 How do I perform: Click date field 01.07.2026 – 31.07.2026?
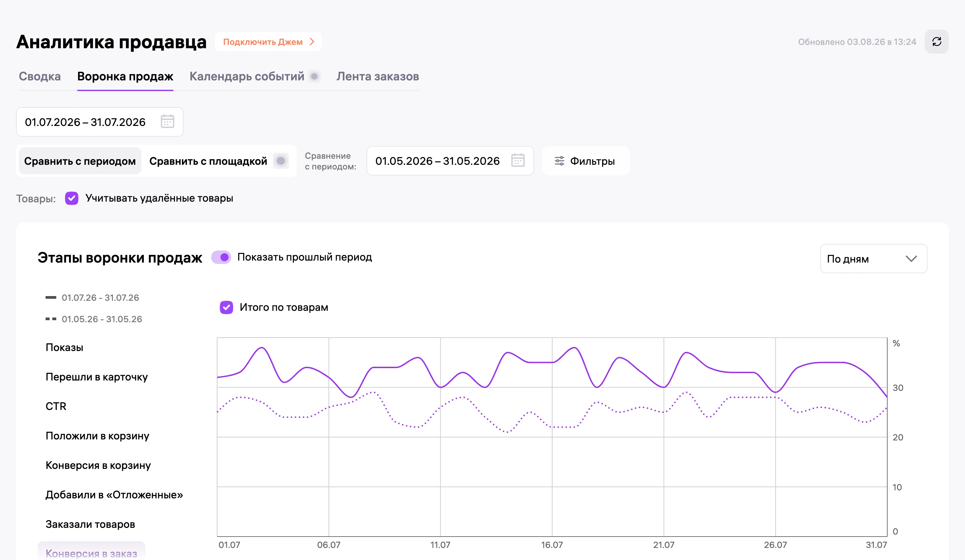pyautogui.click(x=100, y=122)
